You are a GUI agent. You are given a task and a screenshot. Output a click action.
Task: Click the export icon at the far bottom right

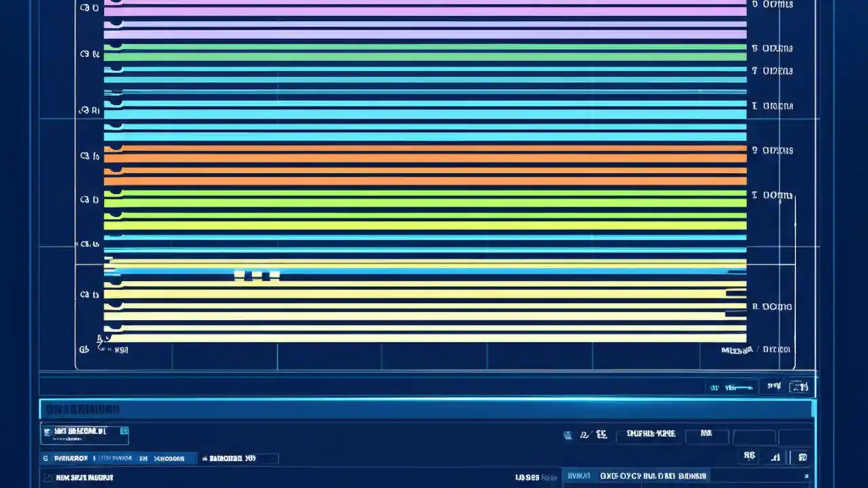[x=802, y=457]
